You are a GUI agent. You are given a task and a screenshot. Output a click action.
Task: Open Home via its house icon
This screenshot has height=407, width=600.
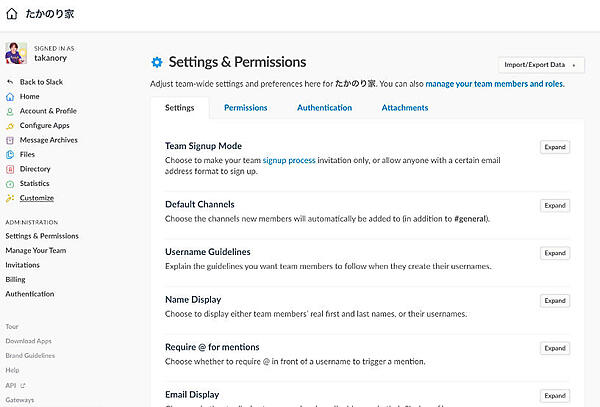[x=10, y=97]
